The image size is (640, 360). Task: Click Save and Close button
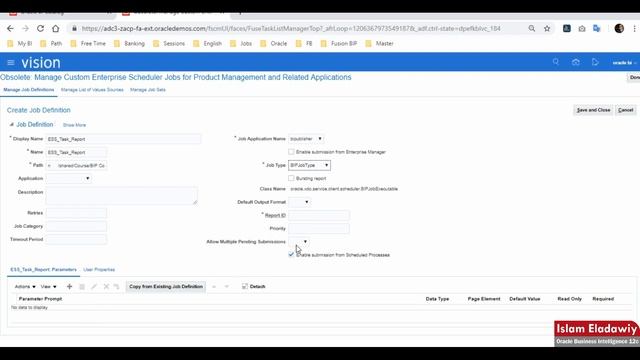(x=593, y=110)
